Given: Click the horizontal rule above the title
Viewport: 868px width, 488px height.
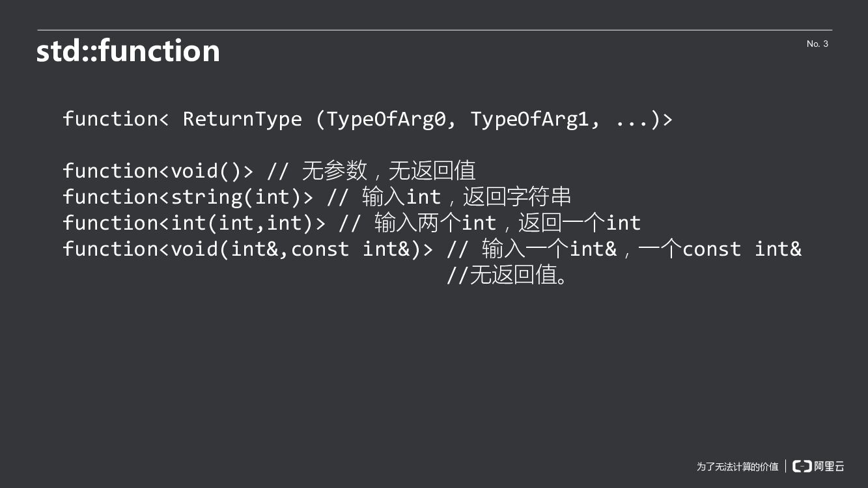Looking at the screenshot, I should pos(434,30).
